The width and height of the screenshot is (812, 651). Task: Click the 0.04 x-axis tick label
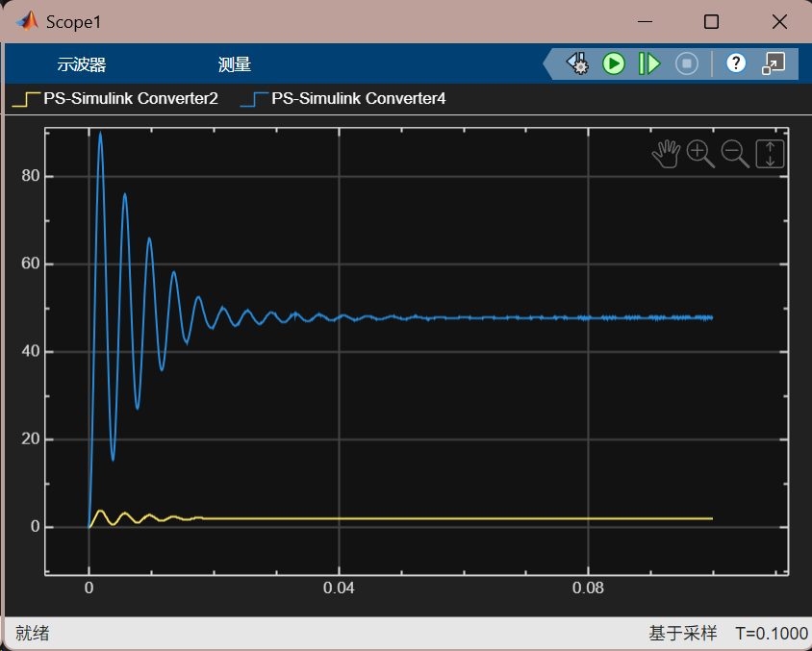[339, 588]
